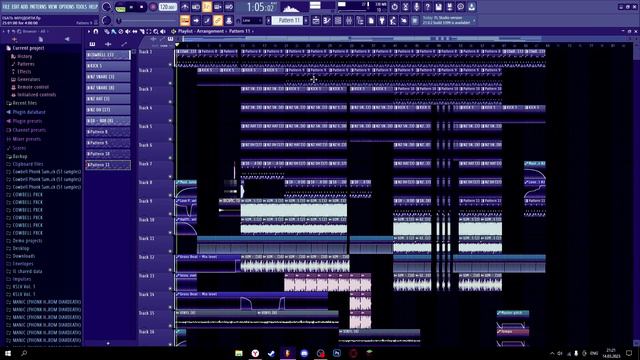Select the Delete tool in playlist

[120, 31]
